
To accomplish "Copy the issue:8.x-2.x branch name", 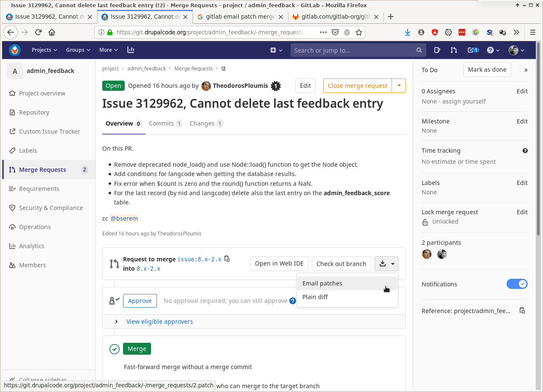I will (227, 258).
